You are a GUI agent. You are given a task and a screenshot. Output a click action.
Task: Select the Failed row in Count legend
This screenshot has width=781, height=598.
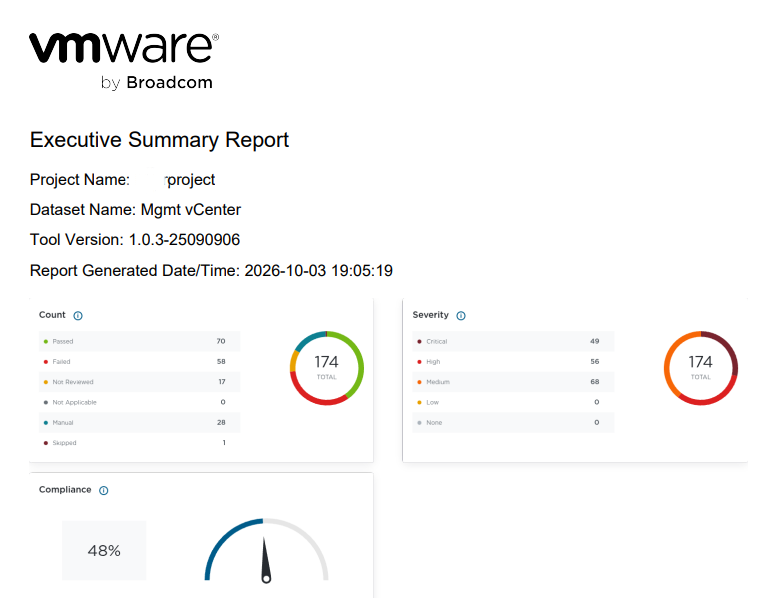coord(134,362)
